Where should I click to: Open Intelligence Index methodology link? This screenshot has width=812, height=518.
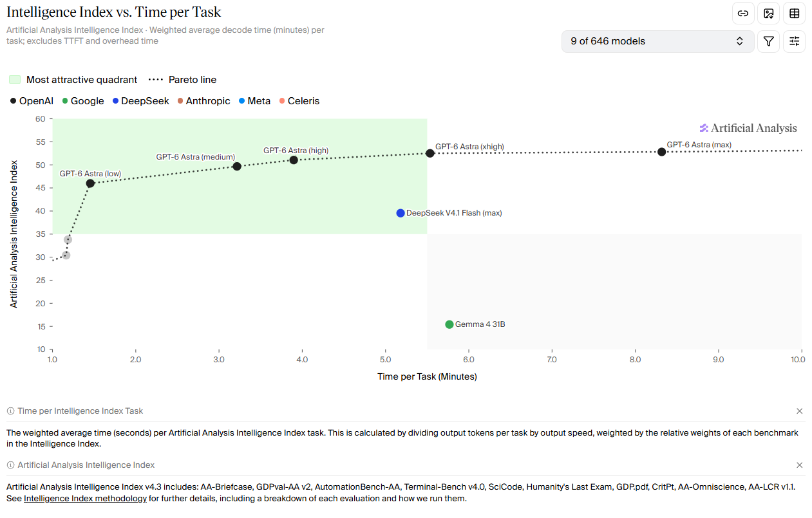tap(86, 499)
